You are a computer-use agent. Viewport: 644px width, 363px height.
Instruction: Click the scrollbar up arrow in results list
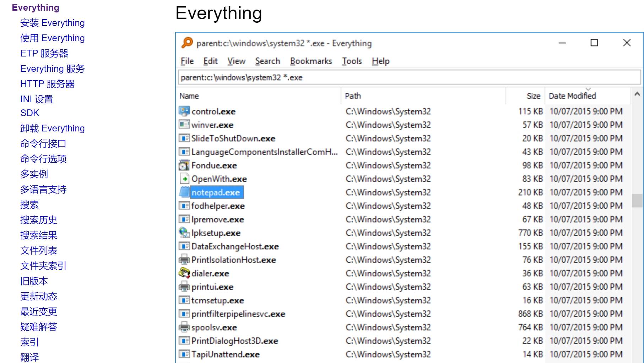pyautogui.click(x=637, y=94)
